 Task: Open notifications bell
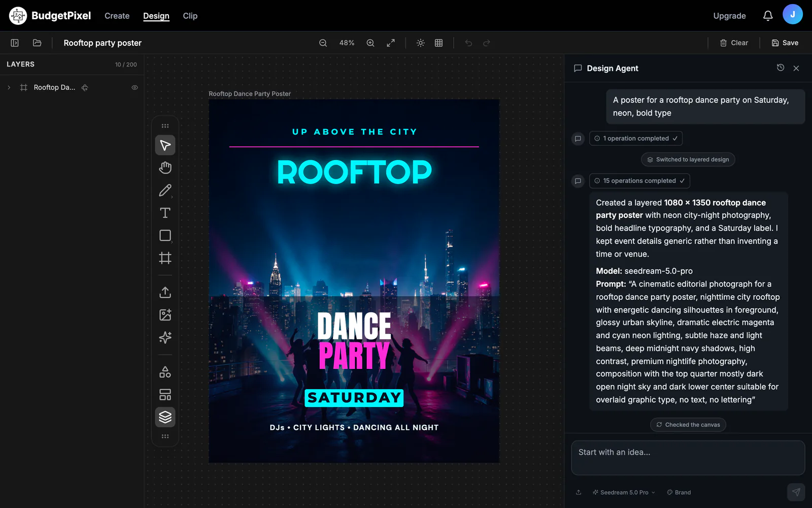(x=768, y=16)
